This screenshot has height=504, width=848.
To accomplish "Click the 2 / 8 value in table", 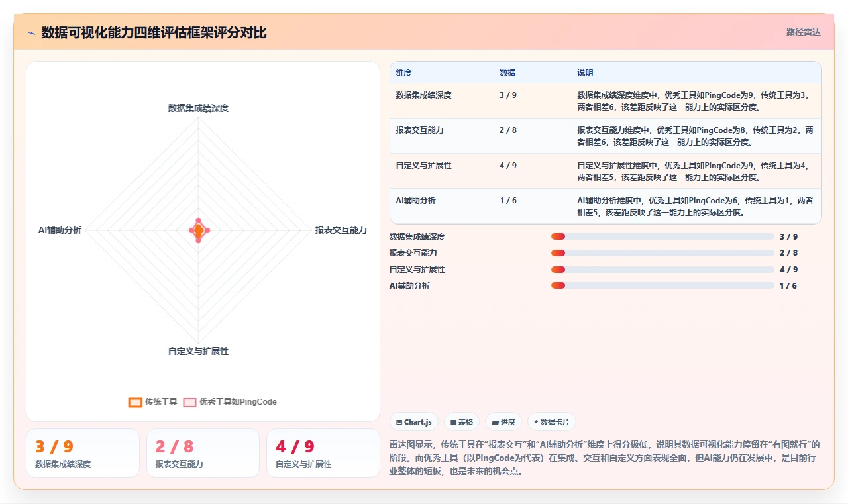I will tap(508, 130).
